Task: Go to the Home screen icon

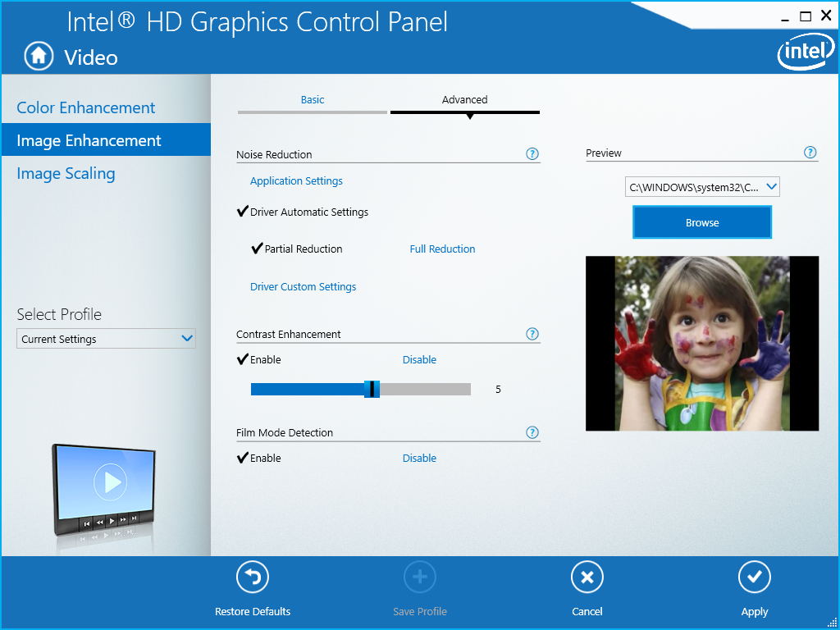Action: [39, 57]
